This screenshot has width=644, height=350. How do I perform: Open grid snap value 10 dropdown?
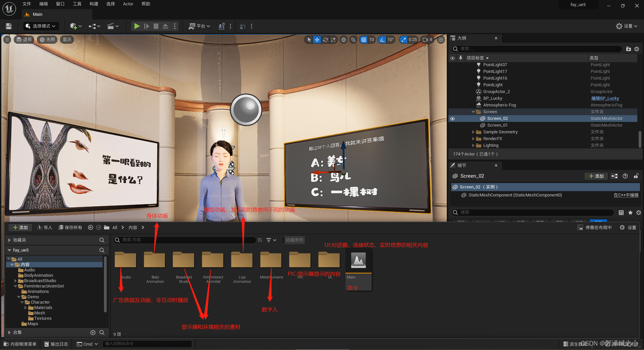(x=372, y=40)
